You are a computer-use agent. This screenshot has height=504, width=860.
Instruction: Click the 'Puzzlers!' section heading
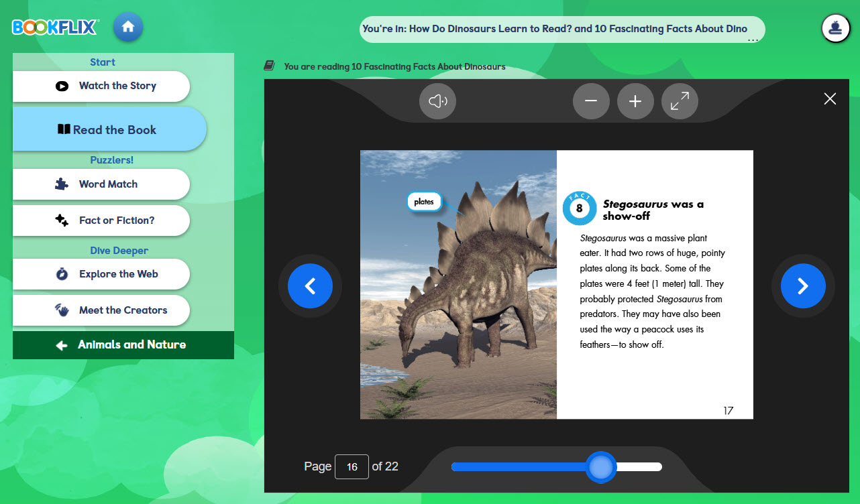point(112,160)
